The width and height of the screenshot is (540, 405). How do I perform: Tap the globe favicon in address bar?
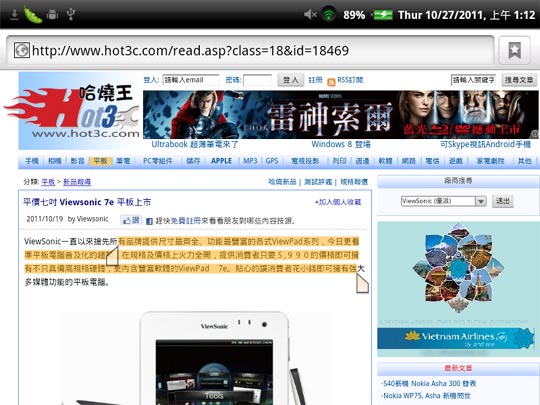coord(22,50)
